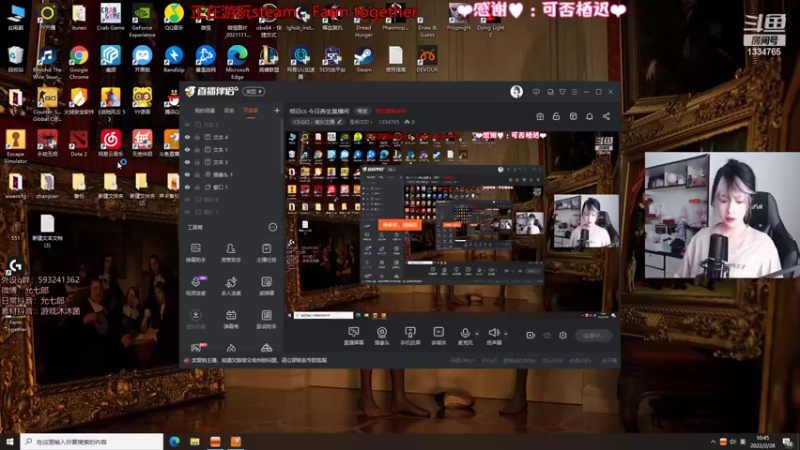Open the hamburger menu in title bar
Image resolution: width=800 pixels, height=450 pixels.
click(x=574, y=92)
